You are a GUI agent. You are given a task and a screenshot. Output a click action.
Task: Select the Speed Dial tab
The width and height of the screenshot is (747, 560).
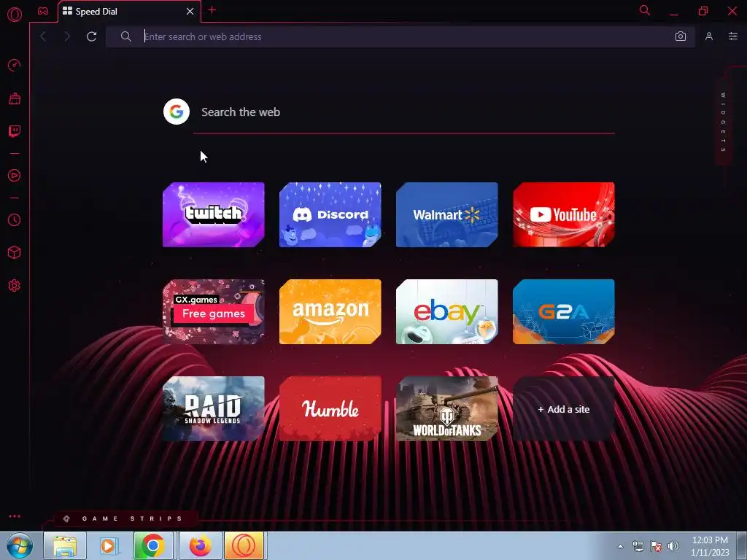(129, 12)
